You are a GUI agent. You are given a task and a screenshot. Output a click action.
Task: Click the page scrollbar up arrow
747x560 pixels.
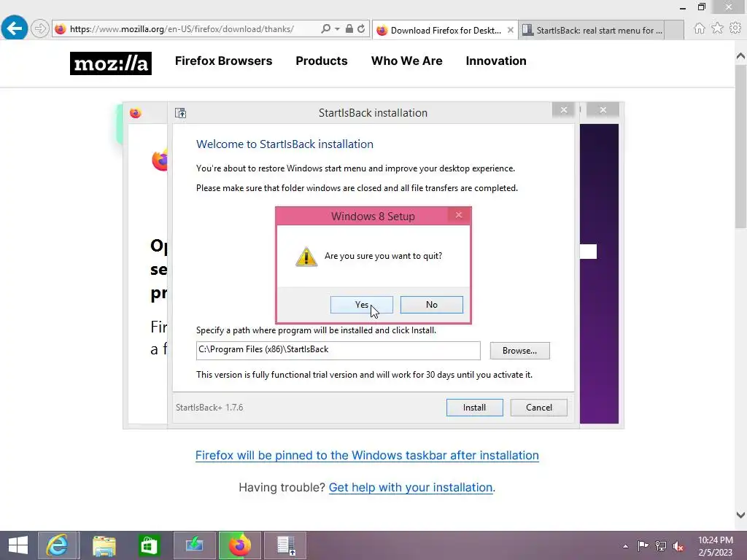click(741, 56)
